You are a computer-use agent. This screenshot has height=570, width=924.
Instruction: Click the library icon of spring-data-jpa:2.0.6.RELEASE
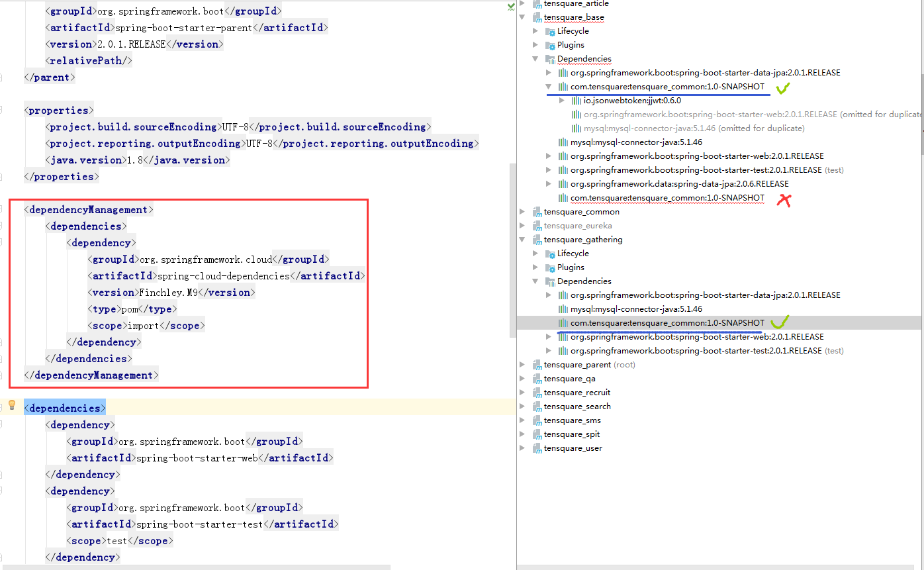pyautogui.click(x=564, y=184)
